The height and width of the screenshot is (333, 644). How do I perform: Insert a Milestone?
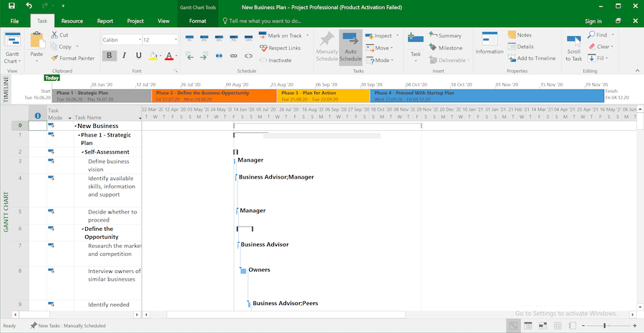[x=446, y=48]
